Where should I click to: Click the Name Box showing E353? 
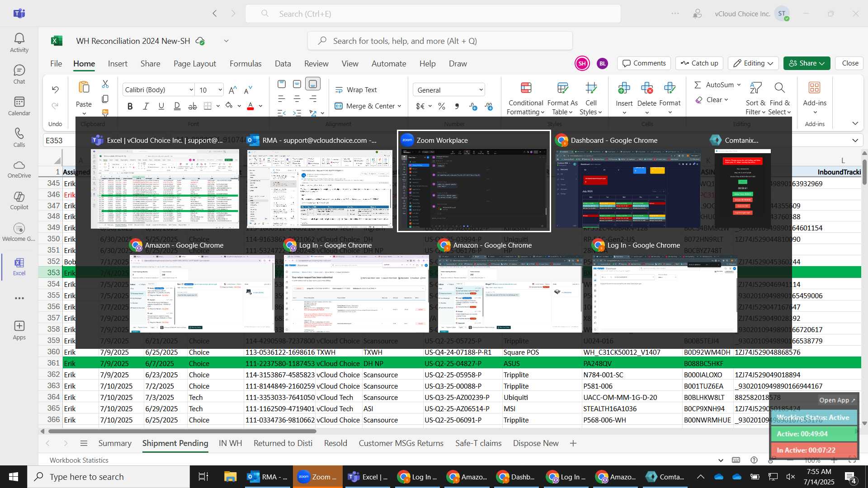59,141
